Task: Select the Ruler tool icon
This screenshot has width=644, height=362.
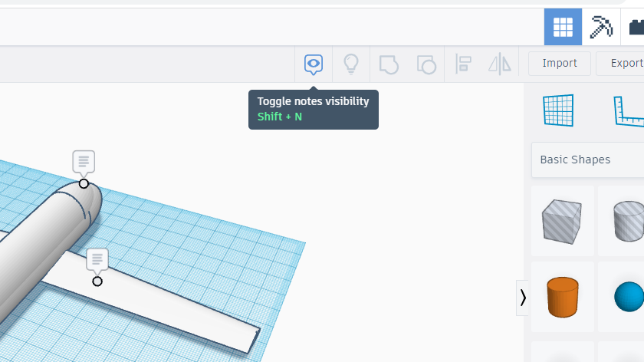Action: [x=629, y=111]
